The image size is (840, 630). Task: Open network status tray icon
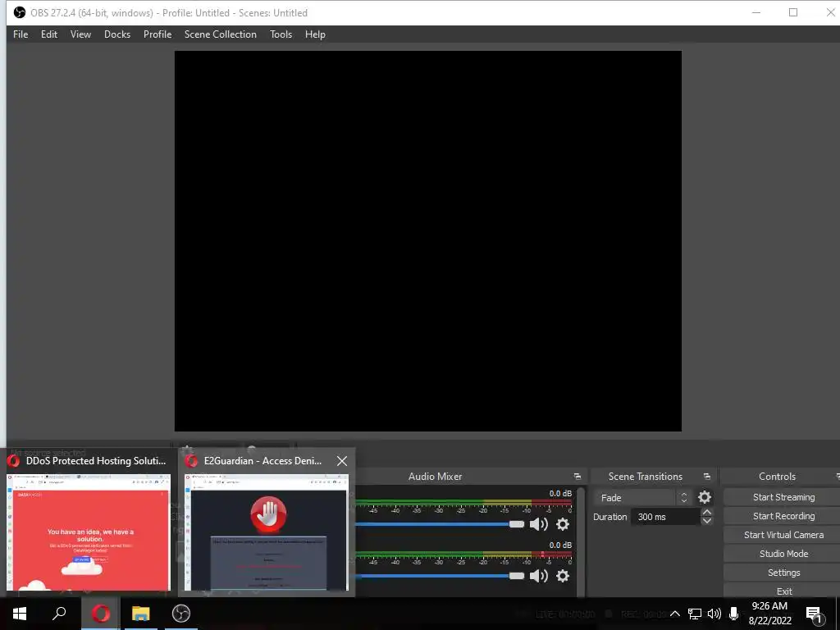(695, 614)
